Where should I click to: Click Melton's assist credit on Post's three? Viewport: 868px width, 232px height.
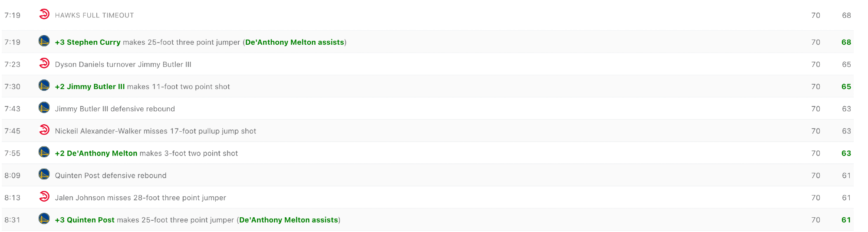click(288, 220)
